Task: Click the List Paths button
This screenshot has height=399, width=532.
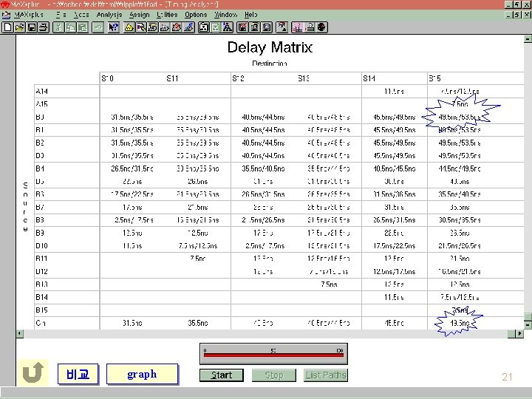Action: tap(326, 375)
